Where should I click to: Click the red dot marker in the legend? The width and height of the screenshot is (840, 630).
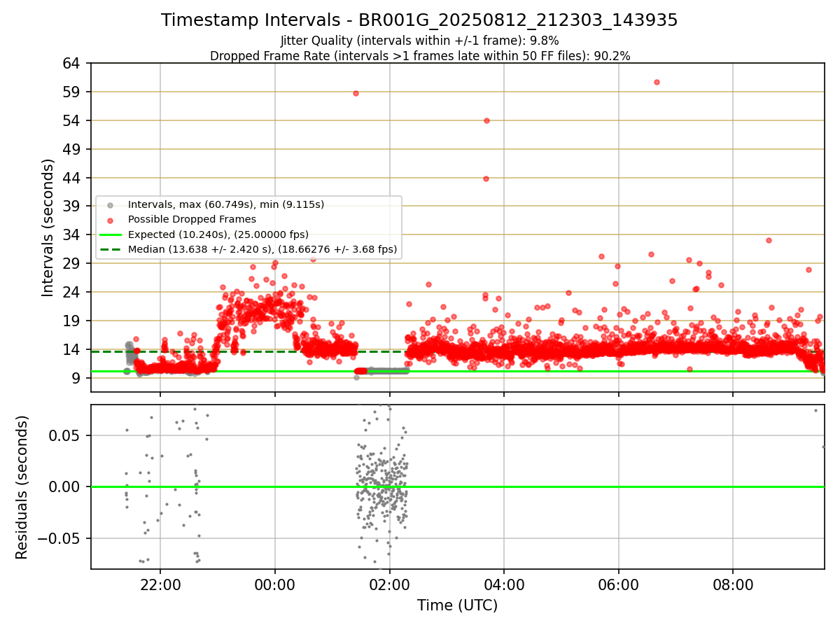point(109,220)
